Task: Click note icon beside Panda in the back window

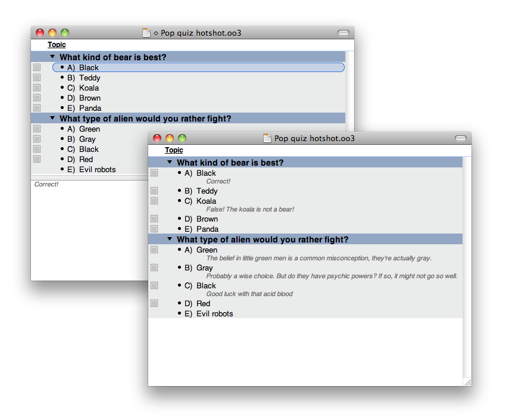Action: tap(37, 108)
